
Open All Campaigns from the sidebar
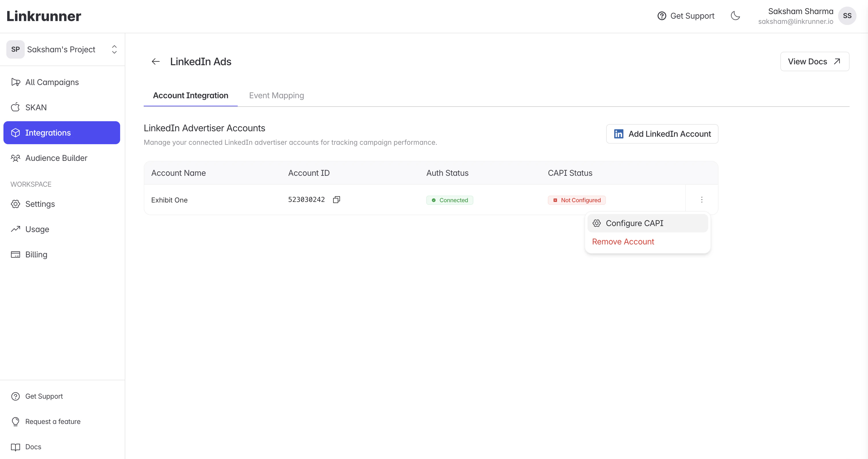[52, 82]
